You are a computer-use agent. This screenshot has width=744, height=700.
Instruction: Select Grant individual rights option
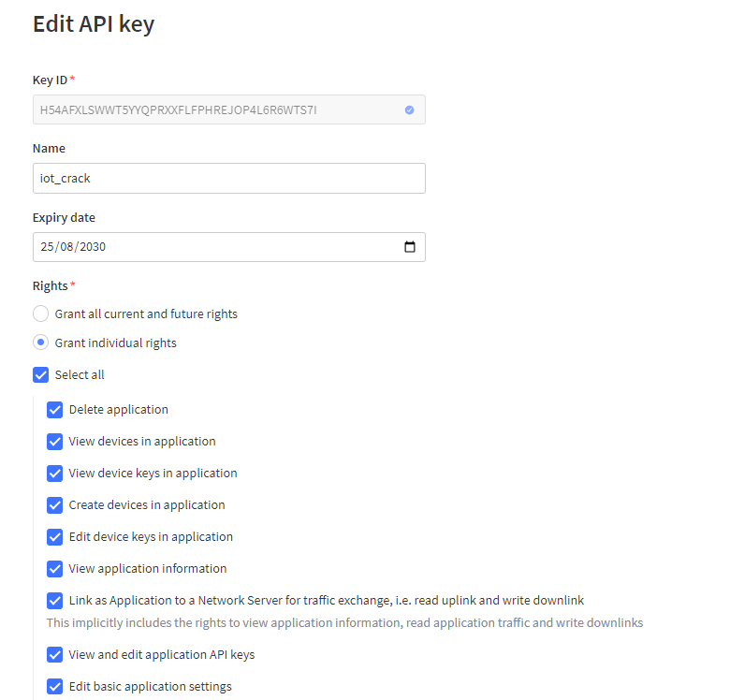pyautogui.click(x=41, y=343)
